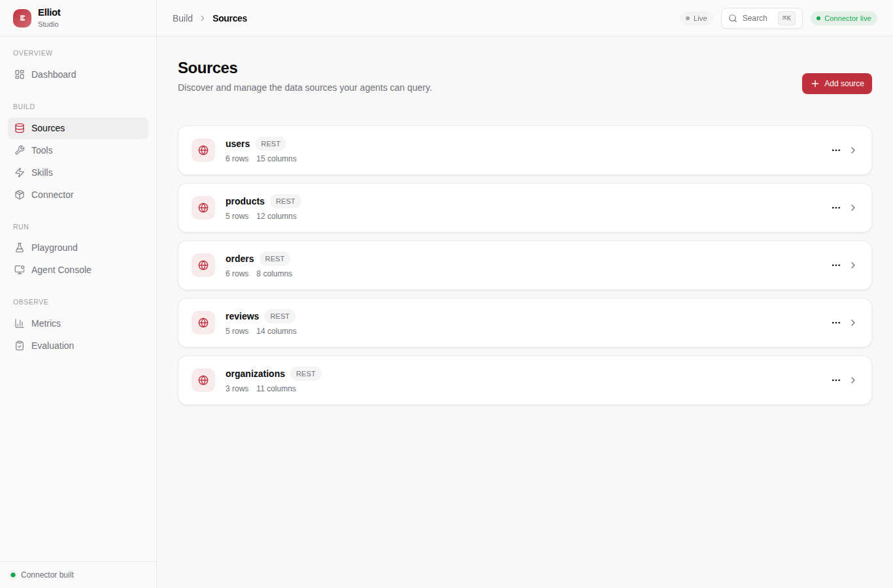Viewport: 893px width, 588px height.
Task: Click Connector built status in sidebar footer
Action: coord(42,575)
